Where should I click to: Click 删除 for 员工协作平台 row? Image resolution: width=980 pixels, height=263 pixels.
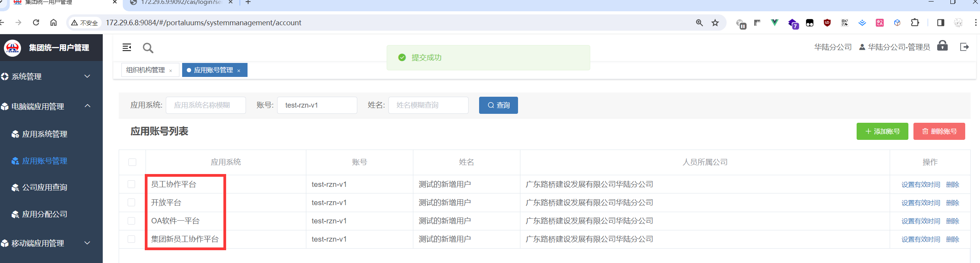pyautogui.click(x=952, y=185)
